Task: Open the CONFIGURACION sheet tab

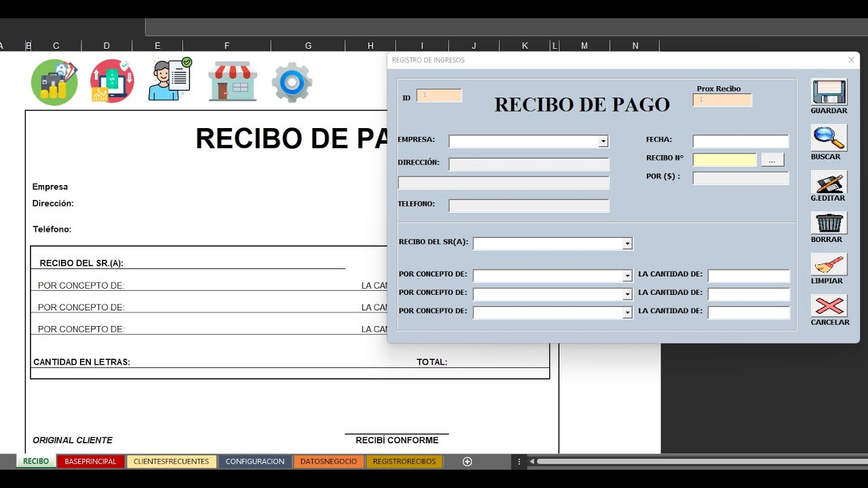Action: [255, 462]
